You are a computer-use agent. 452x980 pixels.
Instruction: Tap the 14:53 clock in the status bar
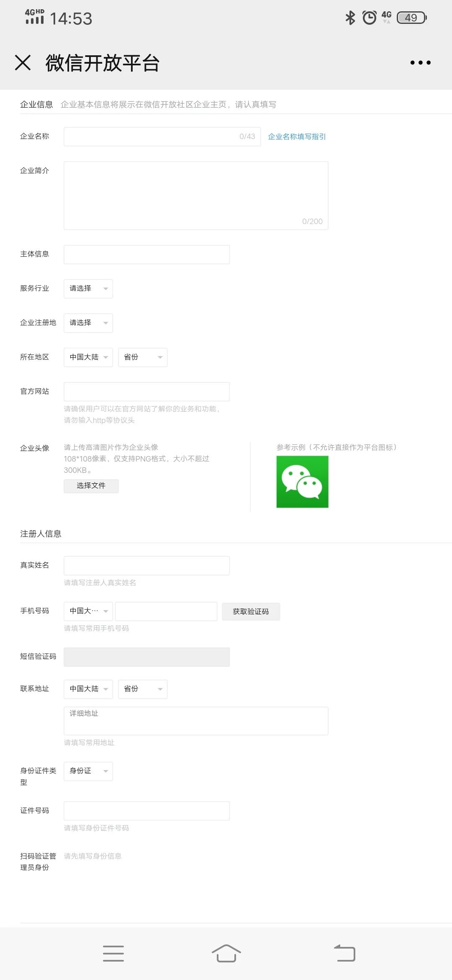pyautogui.click(x=71, y=18)
